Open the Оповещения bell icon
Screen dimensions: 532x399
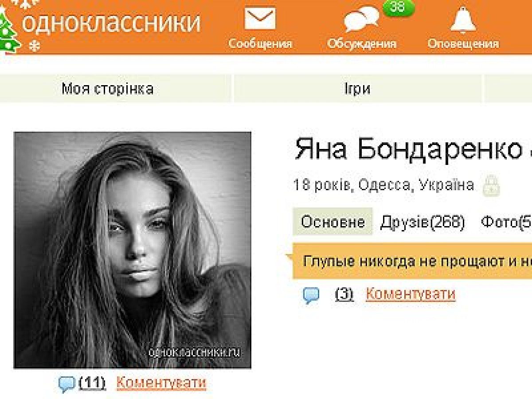click(463, 20)
